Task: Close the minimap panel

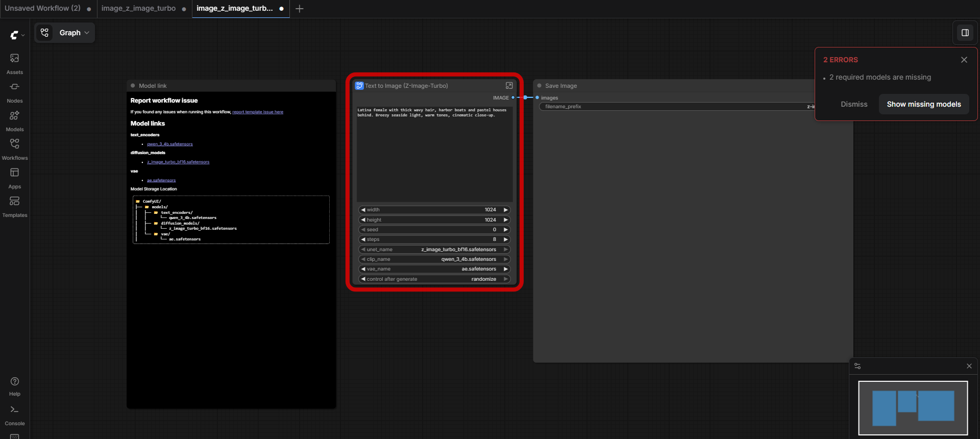Action: pyautogui.click(x=969, y=366)
